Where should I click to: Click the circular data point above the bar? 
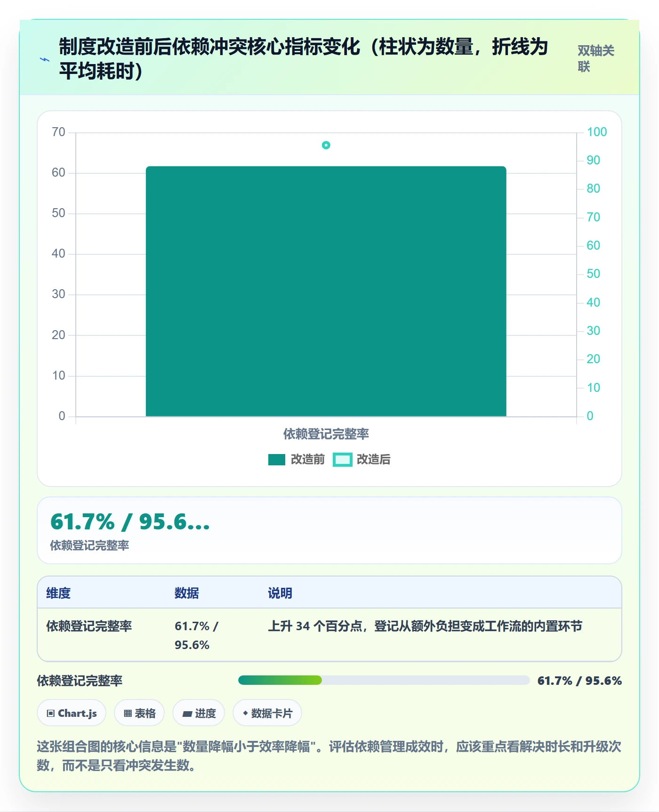click(x=326, y=145)
